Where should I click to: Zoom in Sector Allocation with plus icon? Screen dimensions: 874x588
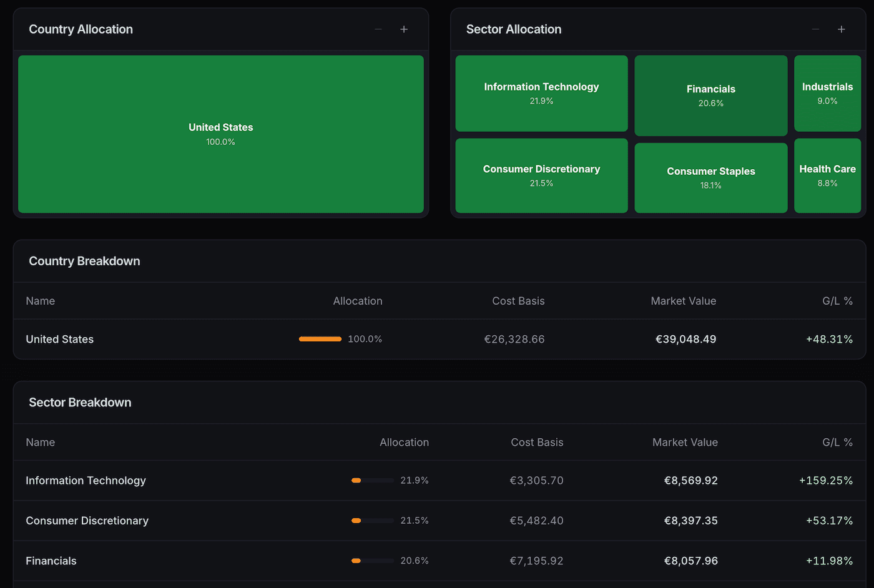click(842, 29)
